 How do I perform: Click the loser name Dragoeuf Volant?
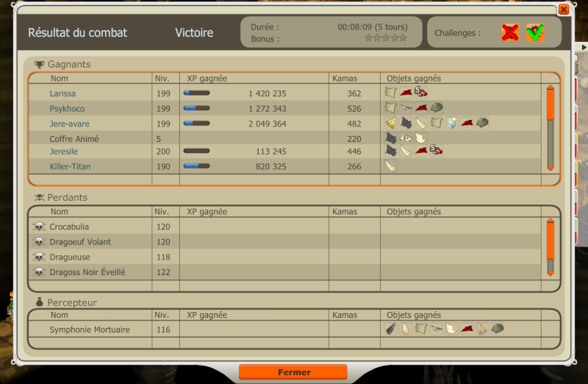pyautogui.click(x=80, y=242)
